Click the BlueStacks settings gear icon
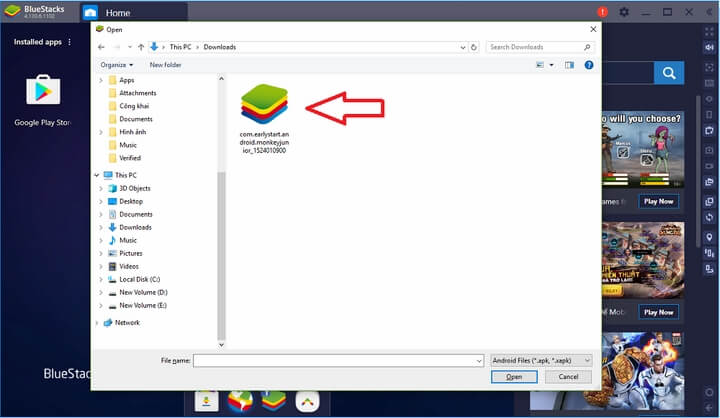720x418 pixels. tap(624, 12)
